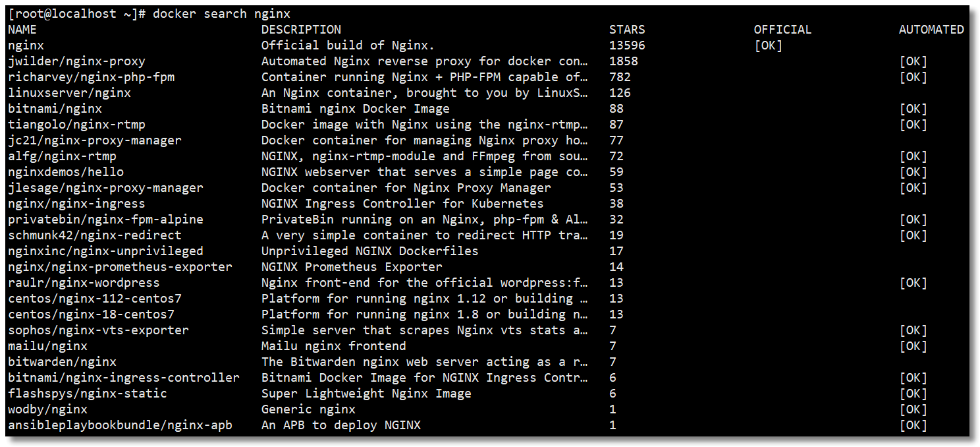
Task: Click the STARS column header
Action: (627, 30)
